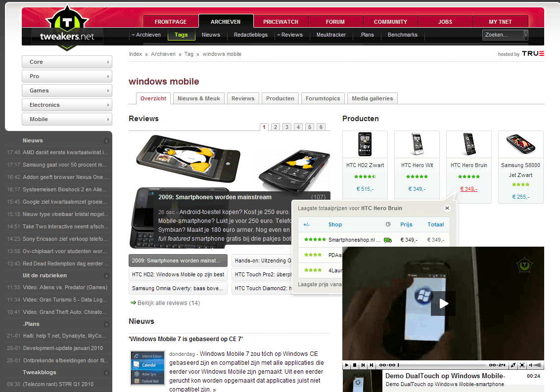Select the Tags submenu item
The height and width of the screenshot is (392, 560).
tap(181, 35)
